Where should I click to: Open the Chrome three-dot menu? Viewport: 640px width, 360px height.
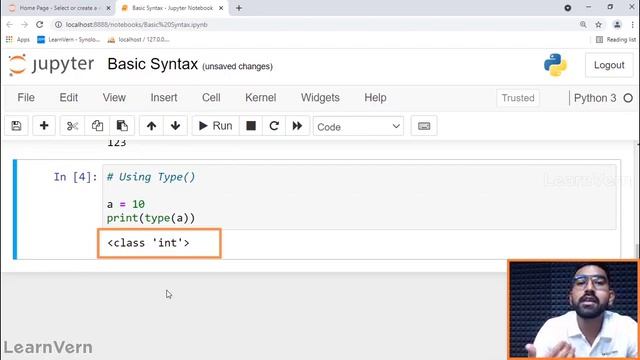632,24
